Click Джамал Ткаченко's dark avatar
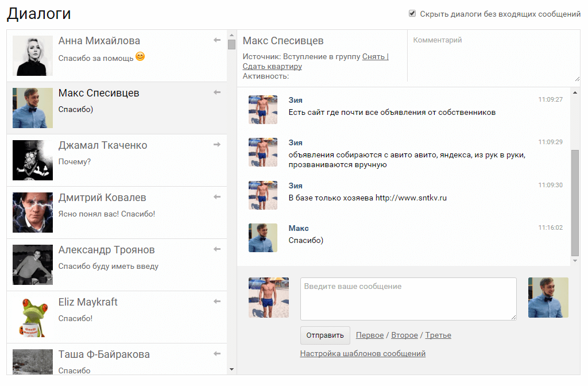Screen dimensions: 588x386 tap(33, 160)
